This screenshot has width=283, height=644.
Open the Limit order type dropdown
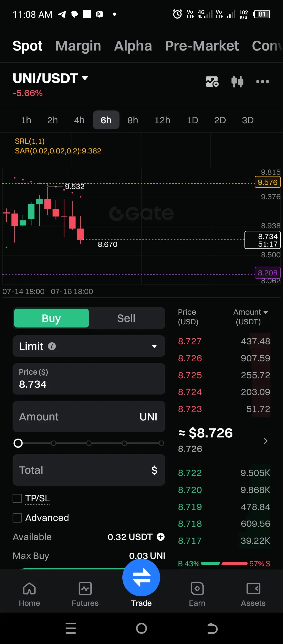(89, 346)
